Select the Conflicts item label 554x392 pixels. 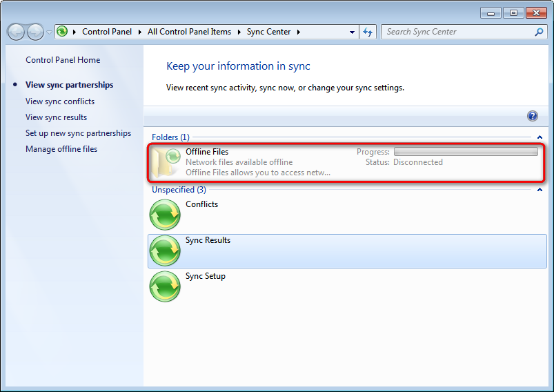(x=201, y=204)
